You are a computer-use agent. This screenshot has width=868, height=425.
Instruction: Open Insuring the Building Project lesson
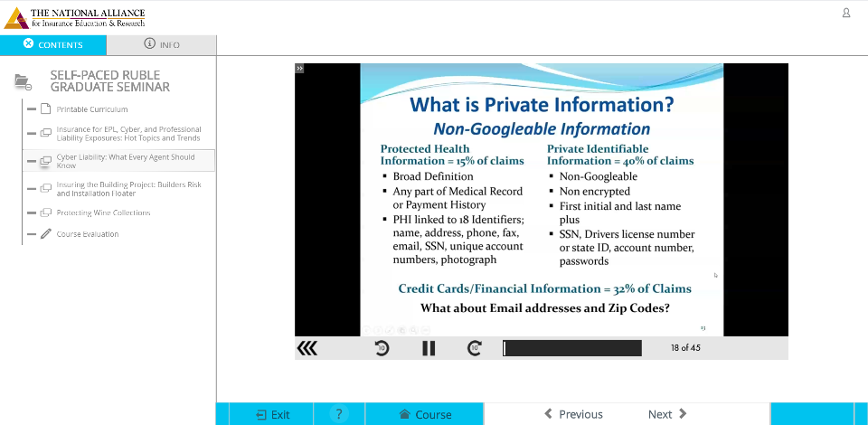pos(128,189)
